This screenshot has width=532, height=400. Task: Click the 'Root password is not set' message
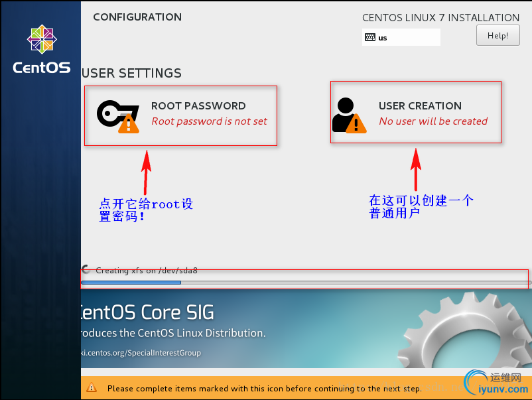210,121
